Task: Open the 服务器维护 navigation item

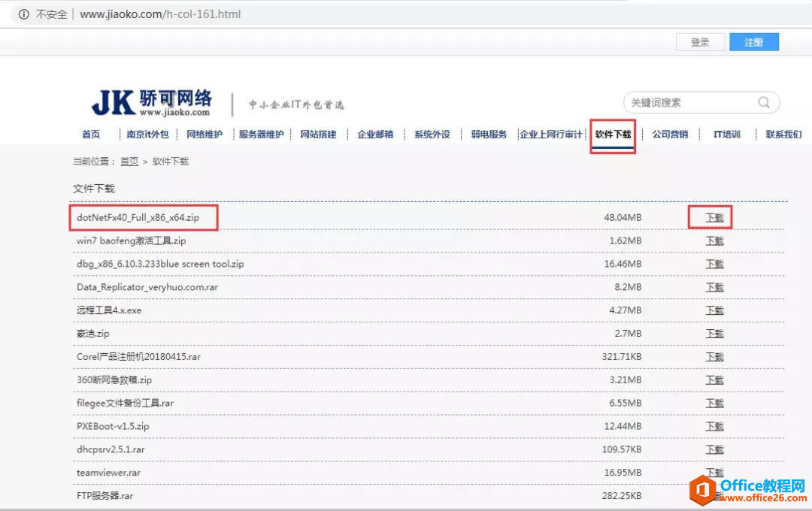Action: point(262,135)
